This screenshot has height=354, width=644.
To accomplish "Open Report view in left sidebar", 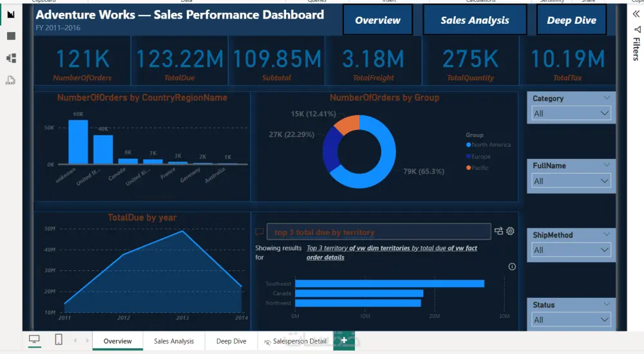I will tap(11, 14).
